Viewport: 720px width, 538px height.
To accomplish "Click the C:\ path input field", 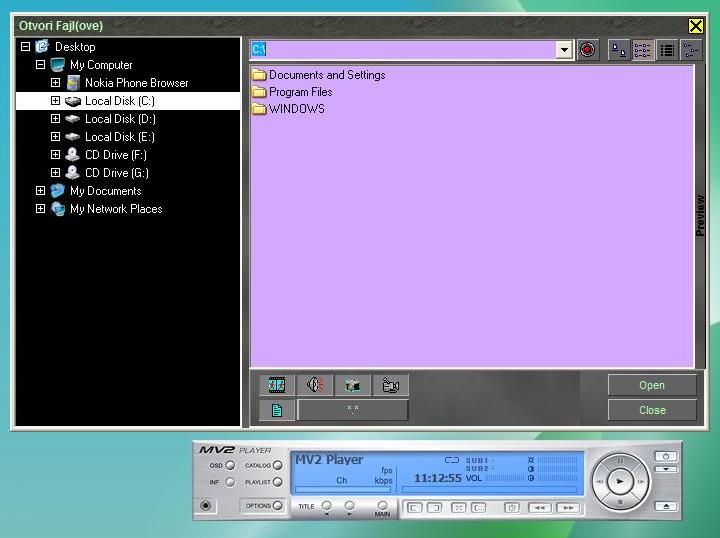I will 403,50.
